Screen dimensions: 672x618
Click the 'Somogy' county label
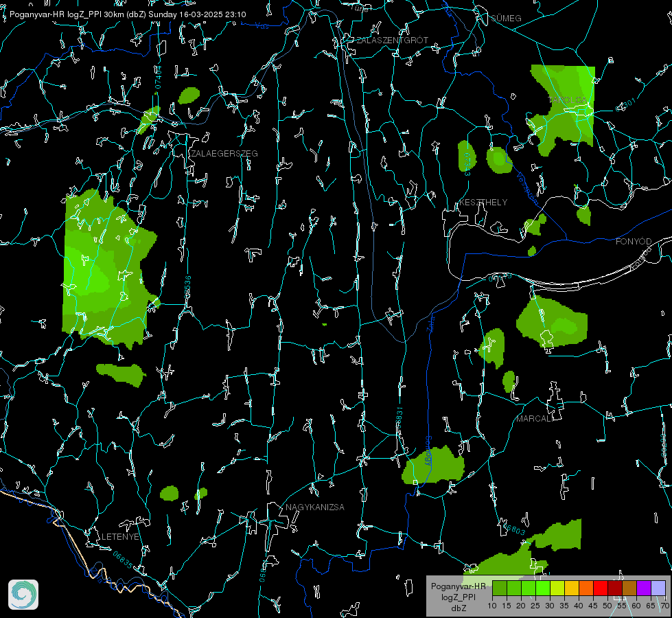coord(428,452)
